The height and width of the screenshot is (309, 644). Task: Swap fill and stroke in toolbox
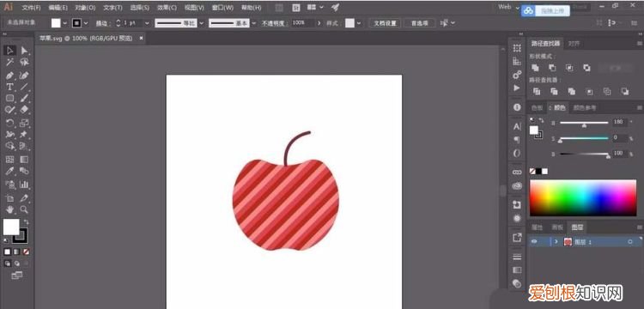(x=27, y=221)
